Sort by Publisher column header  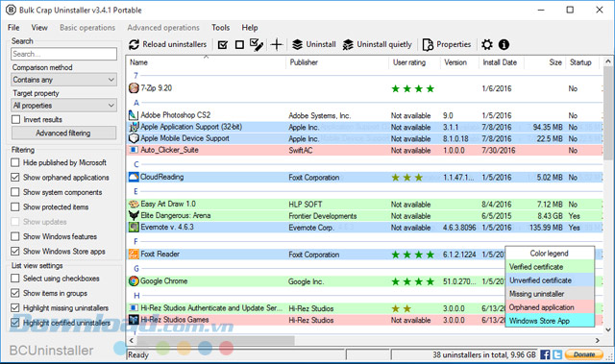337,62
